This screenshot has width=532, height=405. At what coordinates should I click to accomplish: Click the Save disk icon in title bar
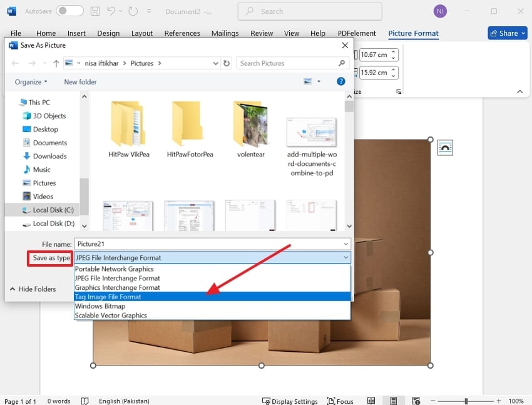pos(95,11)
